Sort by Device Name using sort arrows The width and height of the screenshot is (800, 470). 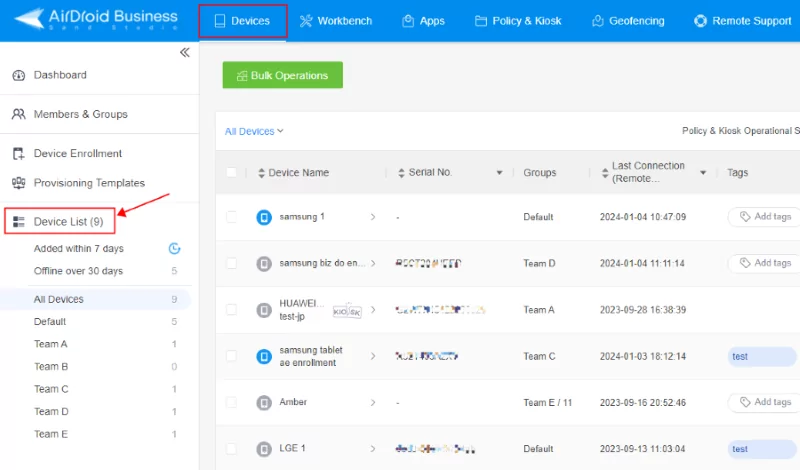click(x=261, y=173)
